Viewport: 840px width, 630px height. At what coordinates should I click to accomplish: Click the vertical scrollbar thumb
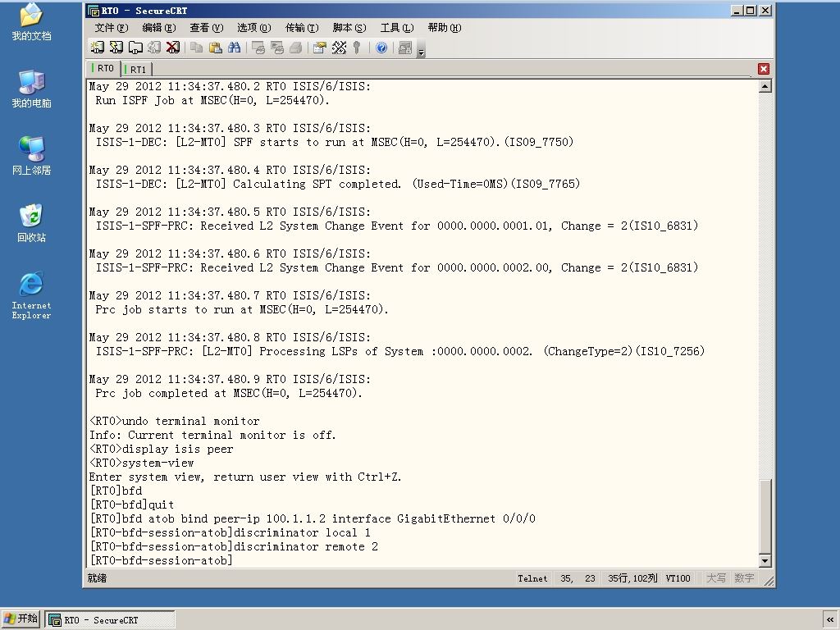(x=765, y=517)
